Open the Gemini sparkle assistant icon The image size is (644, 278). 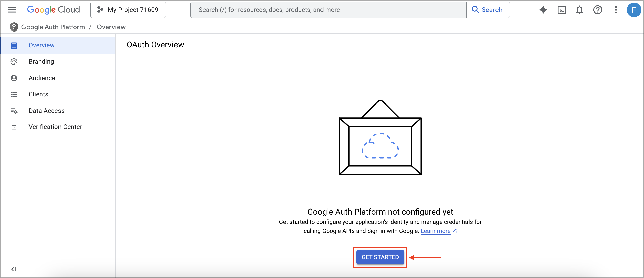pyautogui.click(x=543, y=10)
